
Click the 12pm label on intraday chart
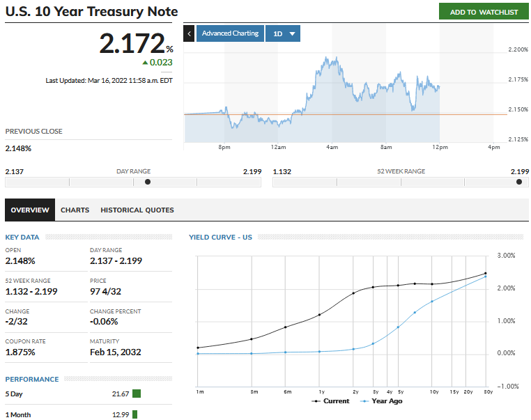(x=440, y=147)
